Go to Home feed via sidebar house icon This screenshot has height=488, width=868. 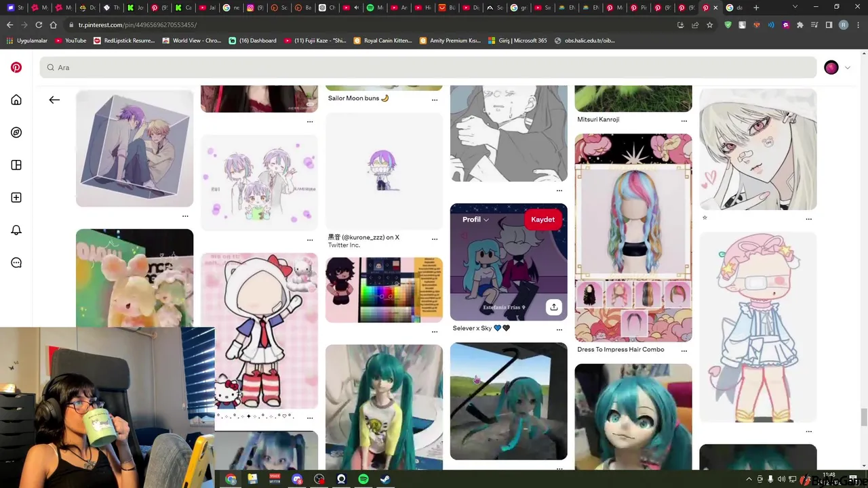point(16,100)
